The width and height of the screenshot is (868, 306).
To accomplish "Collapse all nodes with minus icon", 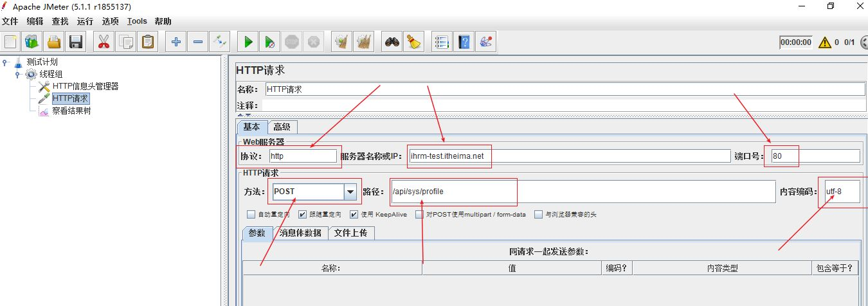I will coord(198,42).
